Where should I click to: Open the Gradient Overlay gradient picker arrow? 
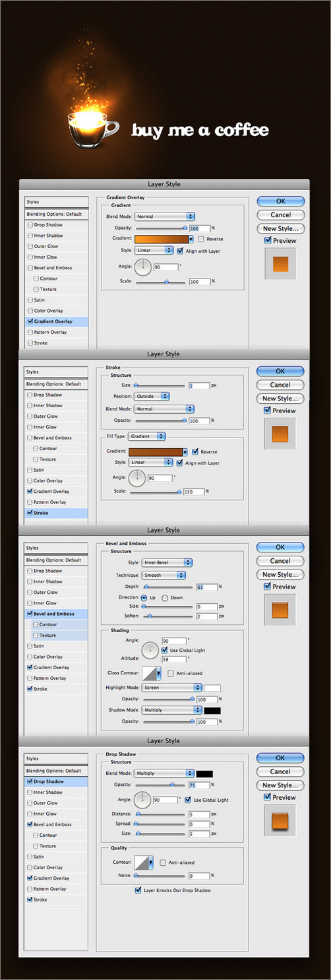tap(191, 239)
